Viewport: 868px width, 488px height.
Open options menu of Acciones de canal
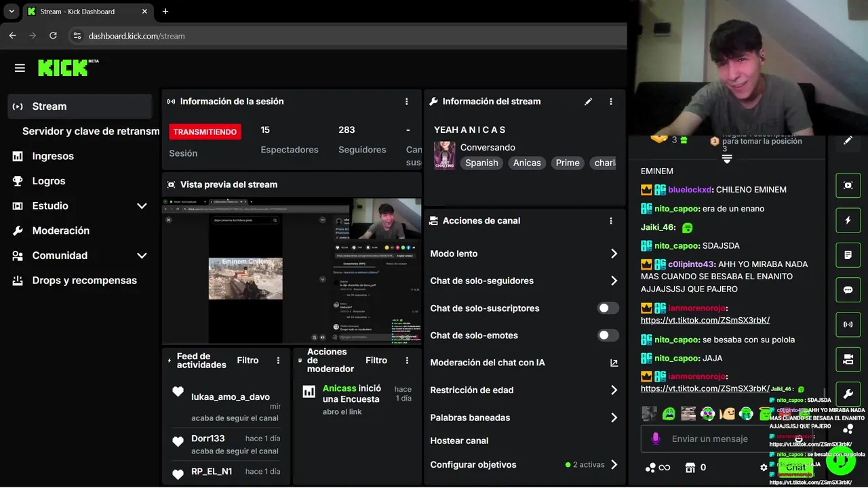pyautogui.click(x=611, y=221)
